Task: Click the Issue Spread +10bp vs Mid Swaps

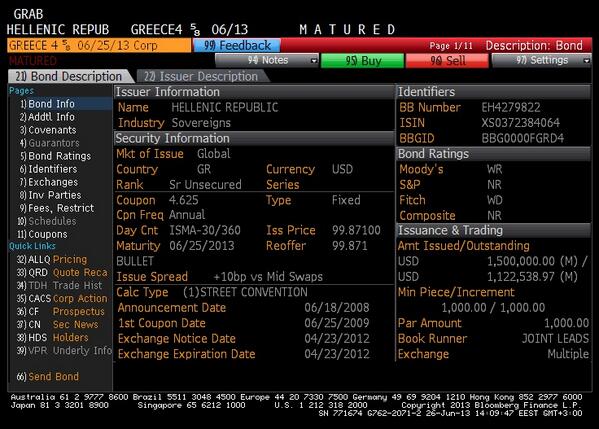Action: click(268, 277)
